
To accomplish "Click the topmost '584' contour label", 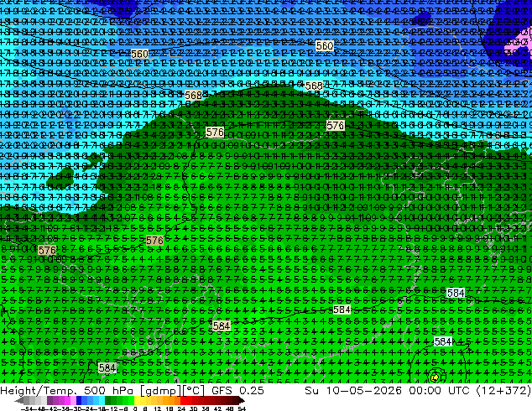I will pos(456,293).
